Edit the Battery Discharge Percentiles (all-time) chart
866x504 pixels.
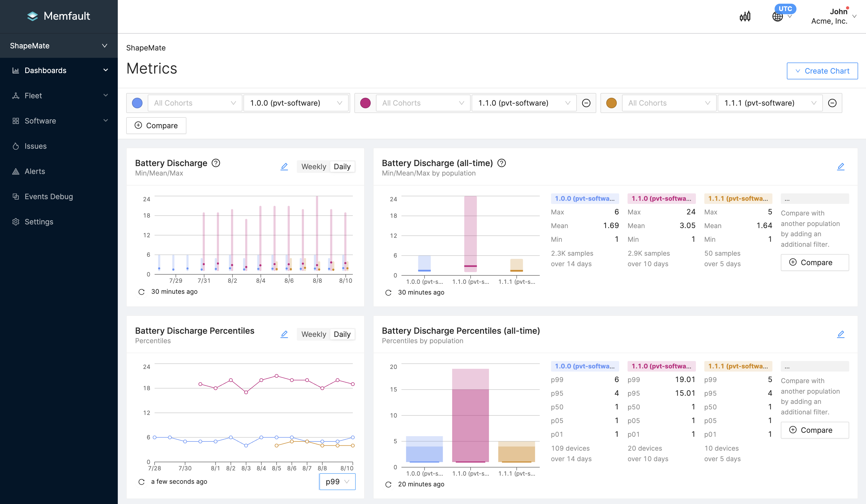coord(840,334)
